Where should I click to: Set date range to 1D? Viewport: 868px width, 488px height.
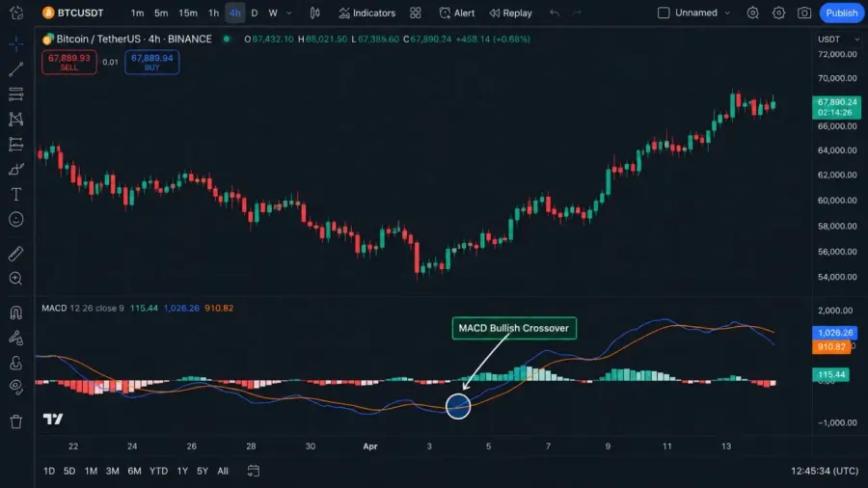click(x=49, y=471)
